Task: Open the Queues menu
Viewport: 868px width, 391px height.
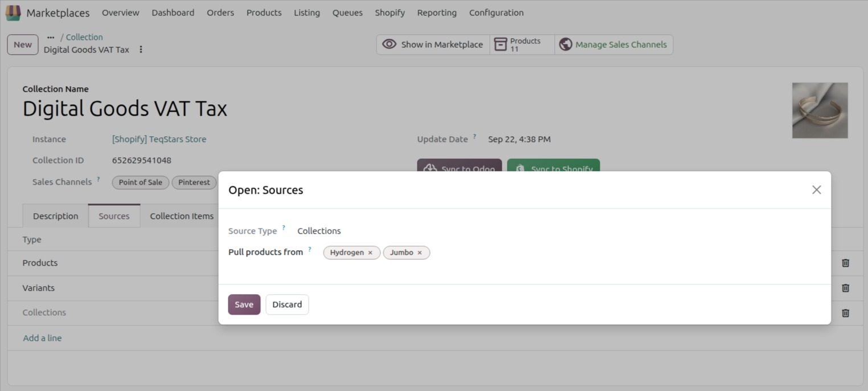Action: [347, 13]
